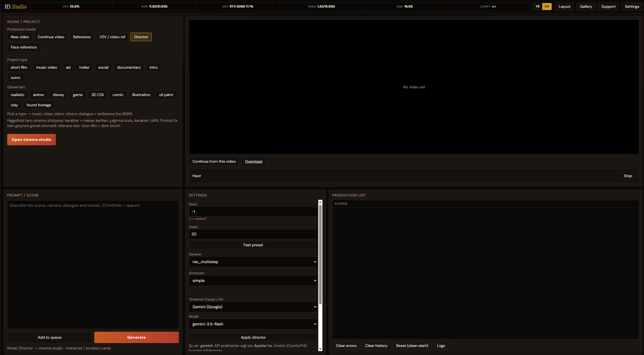Screen dimensions: 644x355
Task: Select Face reference mode
Action: click(24, 47)
